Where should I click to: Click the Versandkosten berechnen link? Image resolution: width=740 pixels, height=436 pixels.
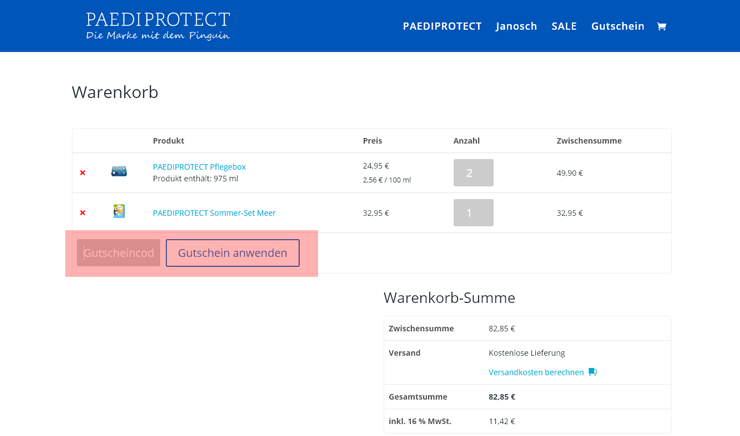(x=536, y=372)
